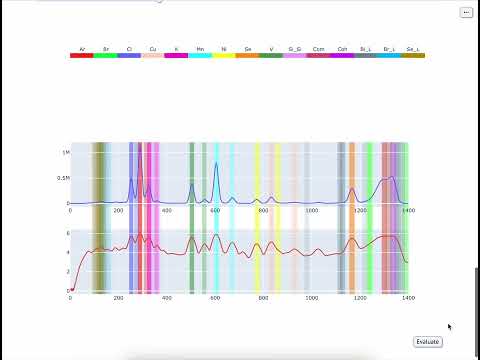Viewport: 480px width, 360px height.
Task: Click the 1M label on upper plot axis
Action: 66,153
